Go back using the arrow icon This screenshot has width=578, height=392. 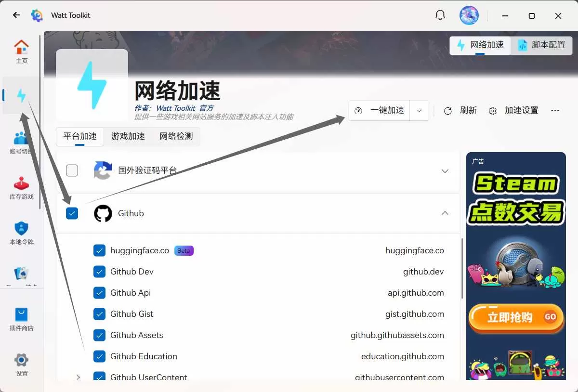(x=16, y=15)
